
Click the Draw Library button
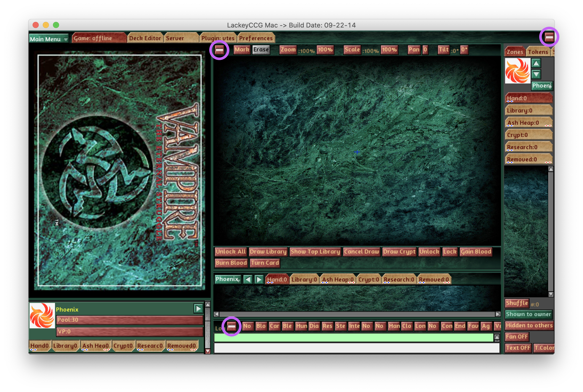tap(268, 252)
